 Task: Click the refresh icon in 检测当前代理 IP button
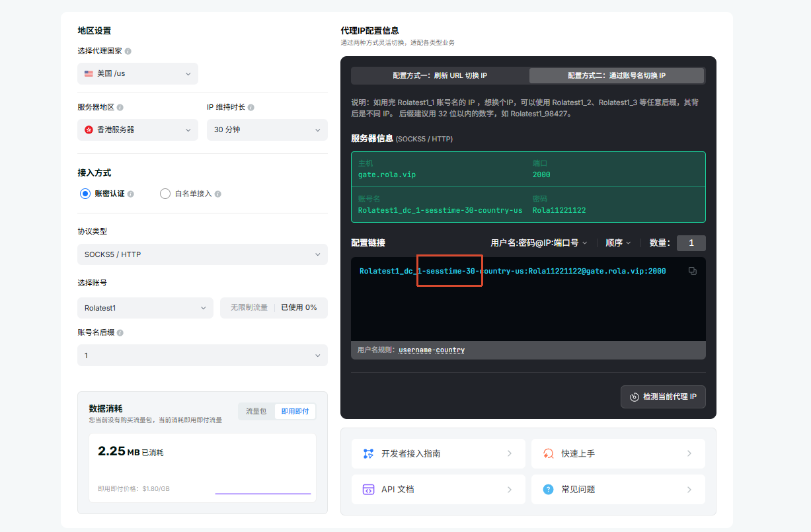635,397
